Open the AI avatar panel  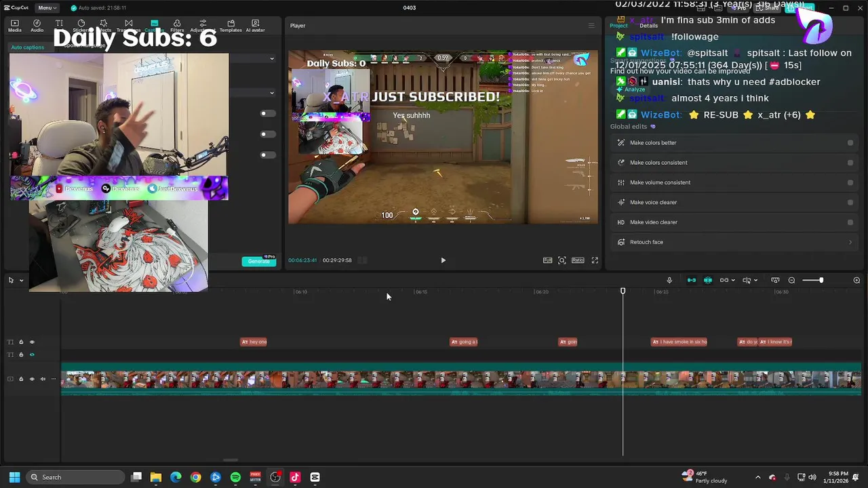pos(255,26)
